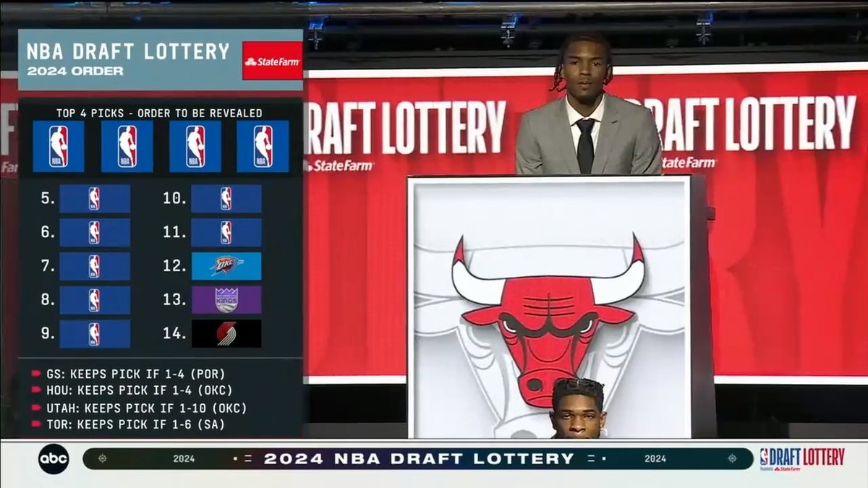Click the "2024 ORDER" subtitle
This screenshot has height=488, width=868.
tap(75, 72)
